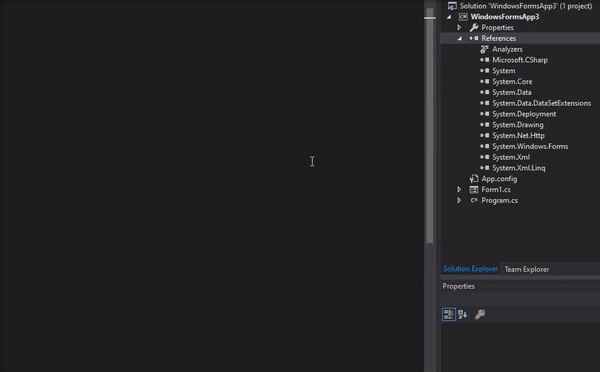This screenshot has height=372, width=600.
Task: Select the System.Windows.Forms reference
Action: [x=530, y=146]
